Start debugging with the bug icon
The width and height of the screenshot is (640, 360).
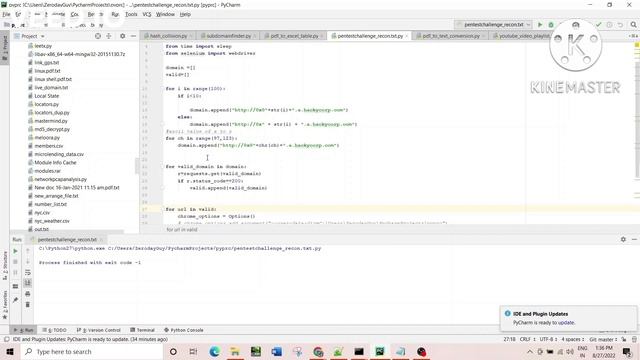point(551,25)
